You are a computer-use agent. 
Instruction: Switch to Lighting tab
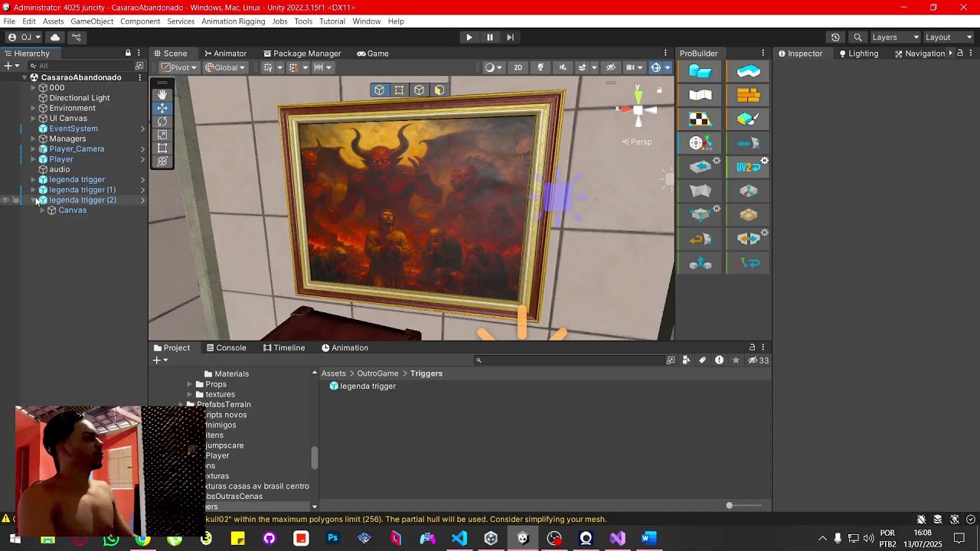[858, 54]
